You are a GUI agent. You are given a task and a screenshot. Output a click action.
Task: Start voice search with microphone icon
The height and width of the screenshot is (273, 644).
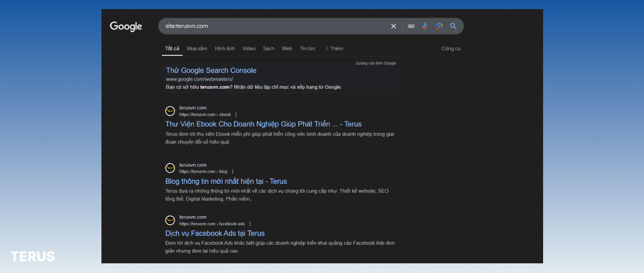click(425, 26)
